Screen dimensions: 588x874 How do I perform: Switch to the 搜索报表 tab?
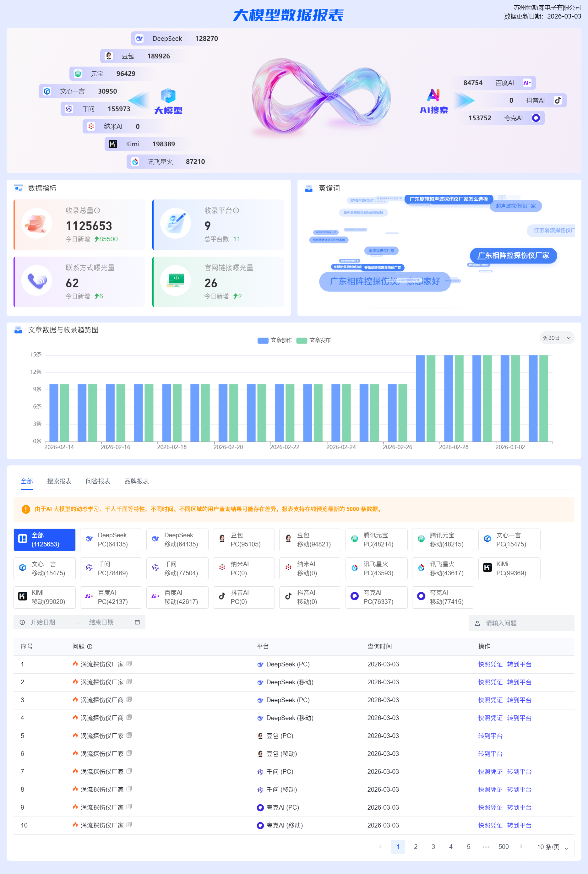tap(59, 481)
